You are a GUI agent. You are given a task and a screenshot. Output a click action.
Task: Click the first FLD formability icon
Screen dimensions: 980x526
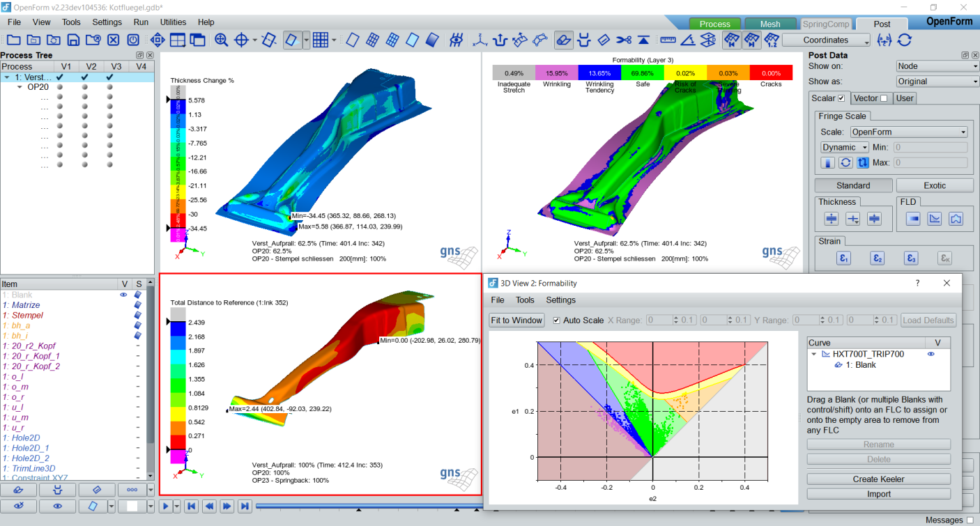tap(913, 219)
